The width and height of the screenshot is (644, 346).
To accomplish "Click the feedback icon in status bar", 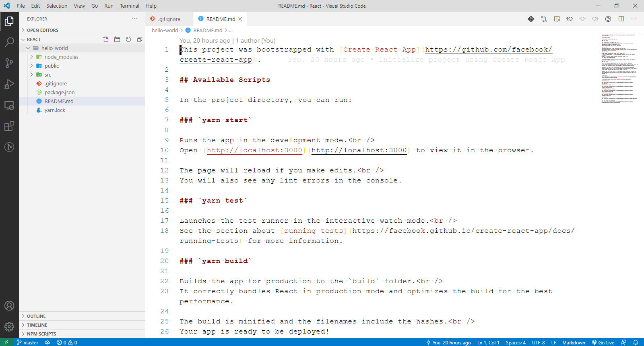I will [623, 342].
